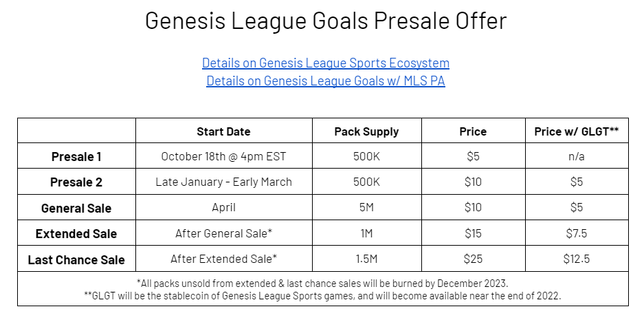Click the Extended Sale row label
Viewport: 644px width, 320px height.
point(76,233)
